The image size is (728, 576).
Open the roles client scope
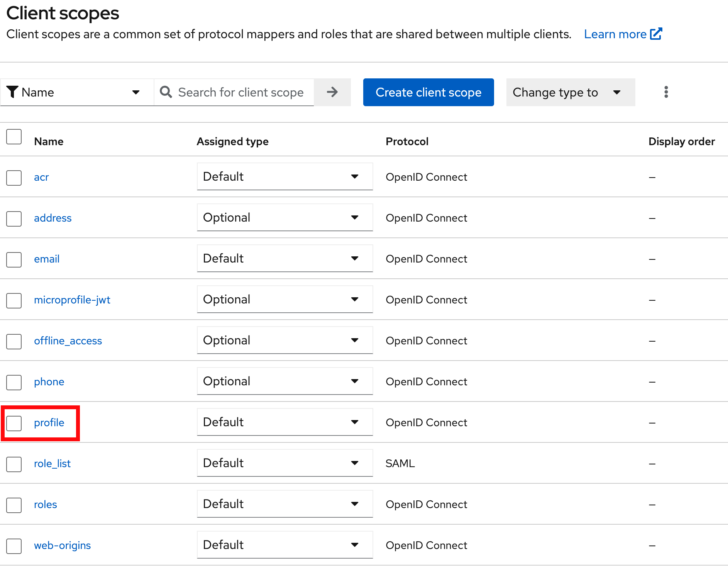(x=46, y=505)
